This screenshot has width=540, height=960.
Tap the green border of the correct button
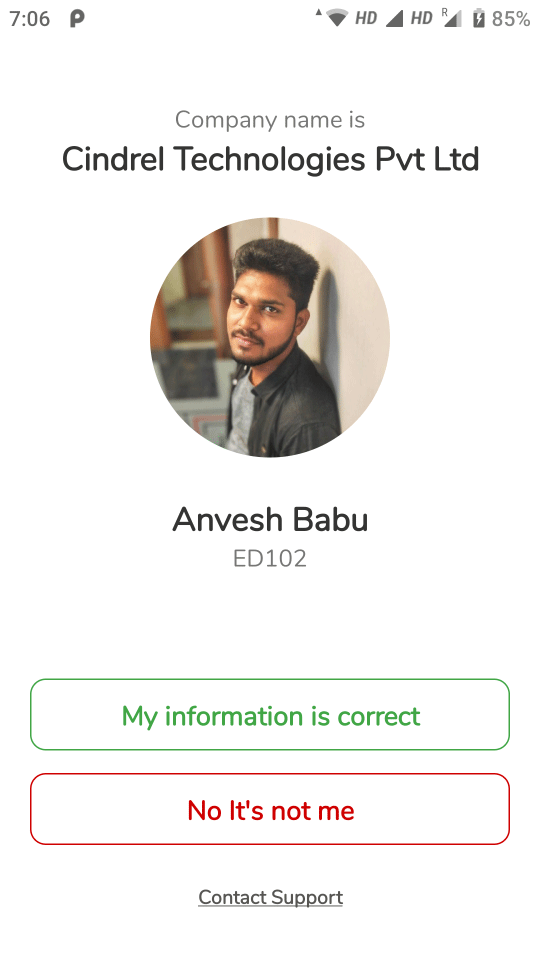[270, 680]
